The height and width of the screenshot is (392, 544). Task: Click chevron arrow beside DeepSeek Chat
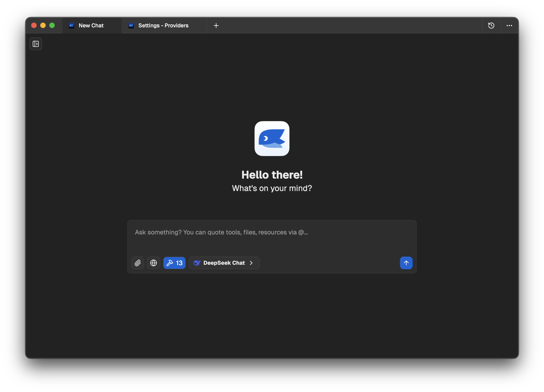click(251, 263)
